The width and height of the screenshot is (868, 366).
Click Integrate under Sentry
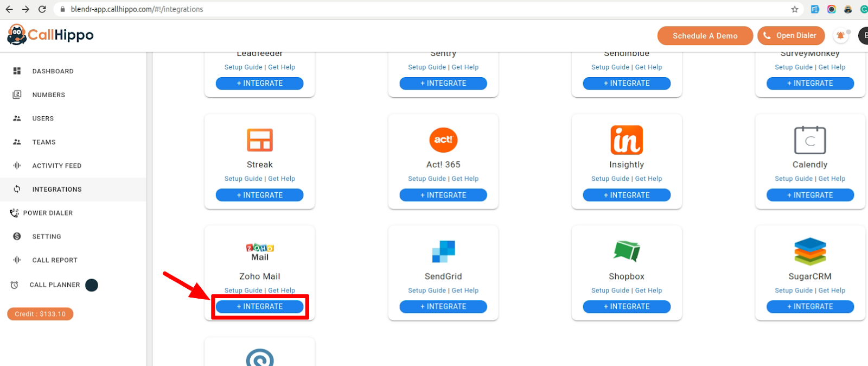pyautogui.click(x=443, y=83)
